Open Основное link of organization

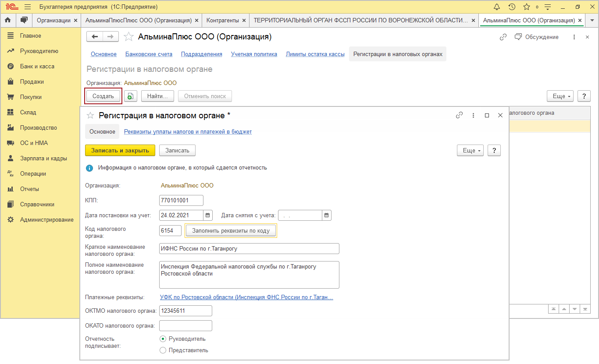[103, 54]
